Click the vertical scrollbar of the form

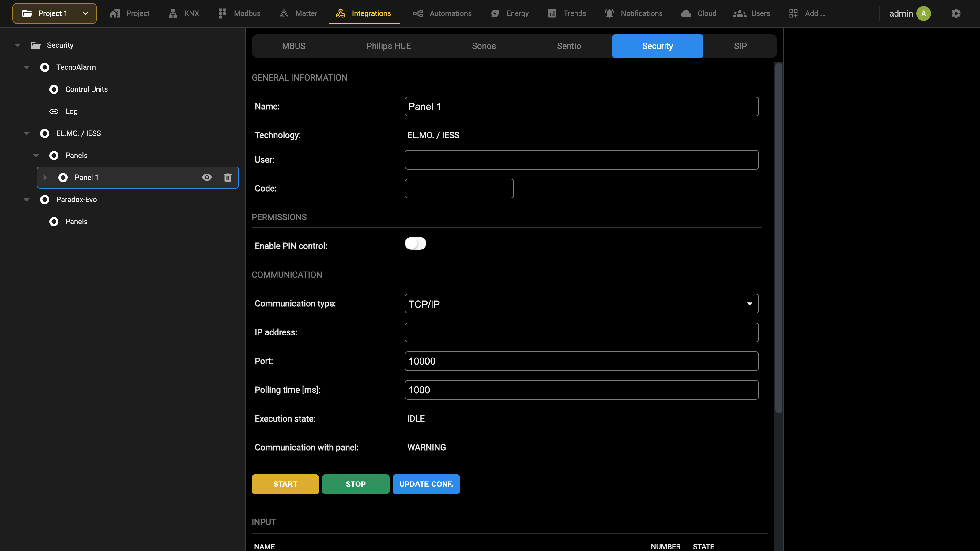coord(779,238)
